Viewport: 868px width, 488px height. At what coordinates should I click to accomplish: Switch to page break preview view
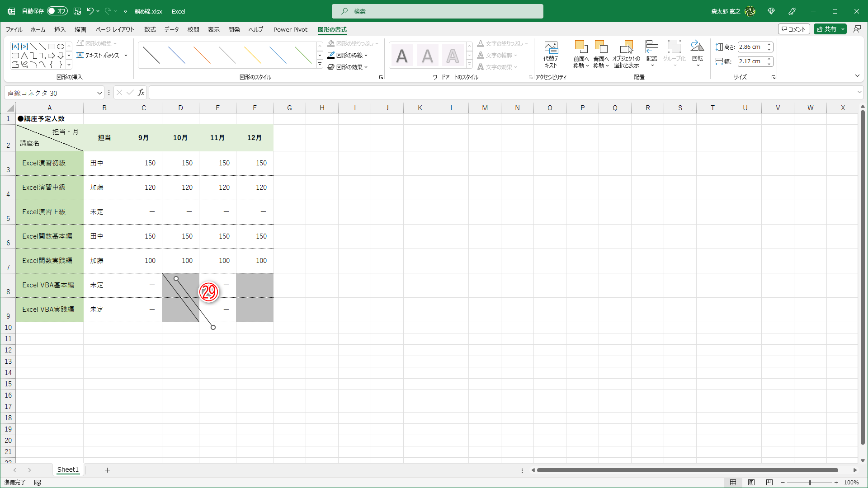[769, 483]
